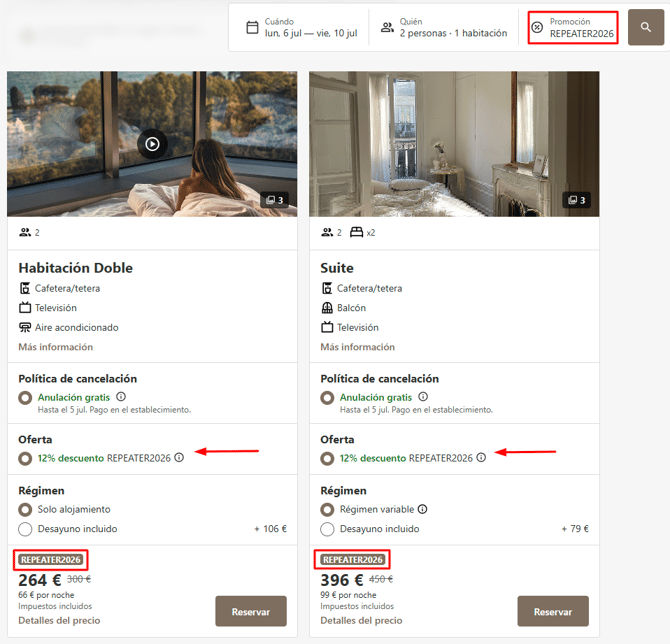This screenshot has width=670, height=644.
Task: Click the search magnifier button
Action: tap(645, 27)
